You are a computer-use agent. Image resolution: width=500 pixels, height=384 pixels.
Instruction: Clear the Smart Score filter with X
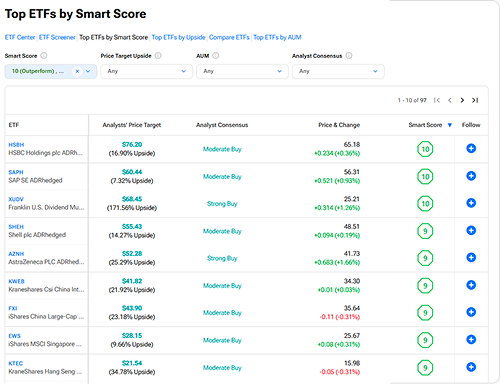[x=77, y=71]
